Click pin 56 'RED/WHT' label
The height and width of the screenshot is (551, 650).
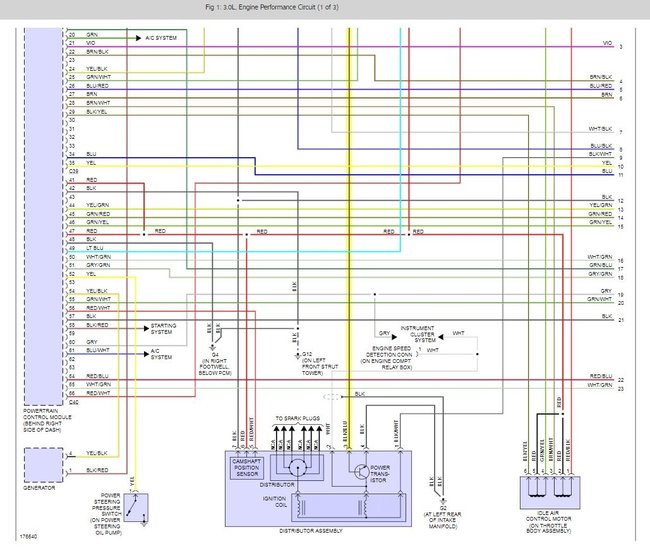pyautogui.click(x=98, y=308)
